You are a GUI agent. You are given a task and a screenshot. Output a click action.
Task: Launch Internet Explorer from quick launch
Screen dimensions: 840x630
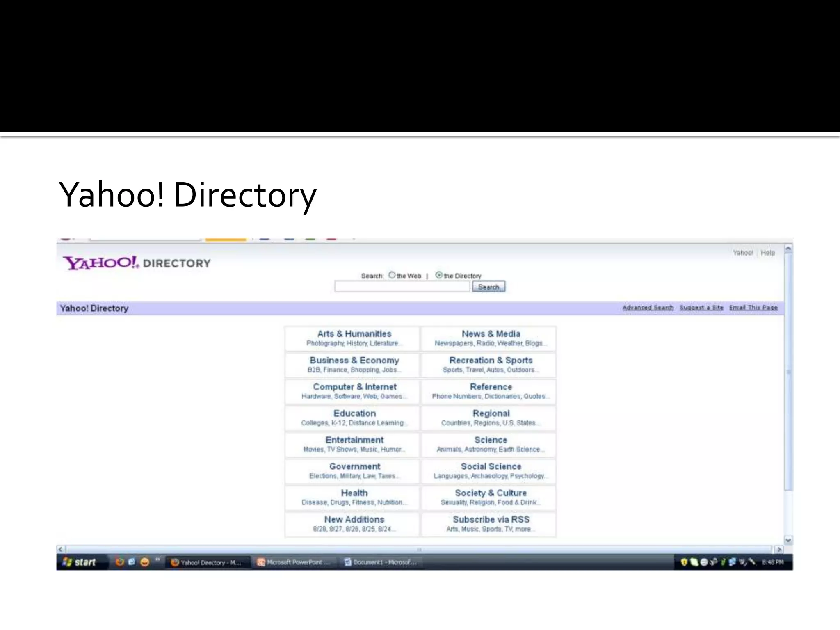coord(132,562)
